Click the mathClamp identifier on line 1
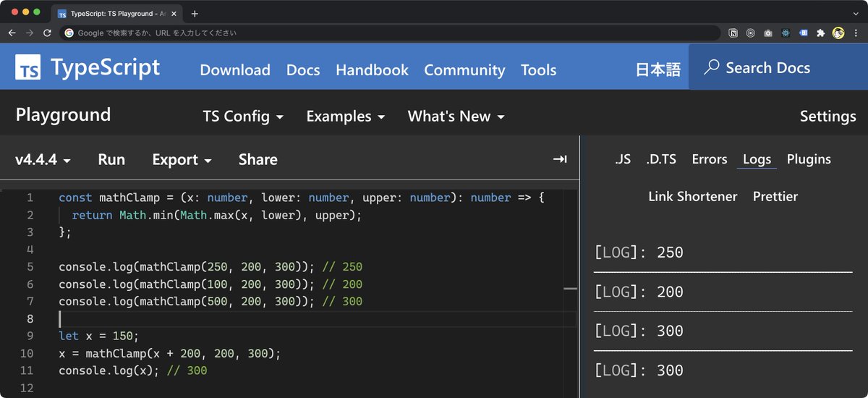 click(x=129, y=198)
